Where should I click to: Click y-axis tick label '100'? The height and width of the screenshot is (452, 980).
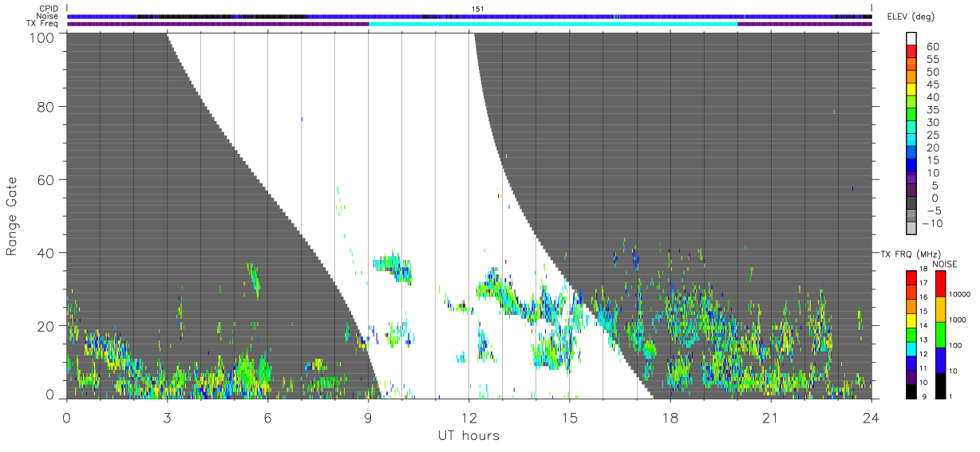(41, 37)
